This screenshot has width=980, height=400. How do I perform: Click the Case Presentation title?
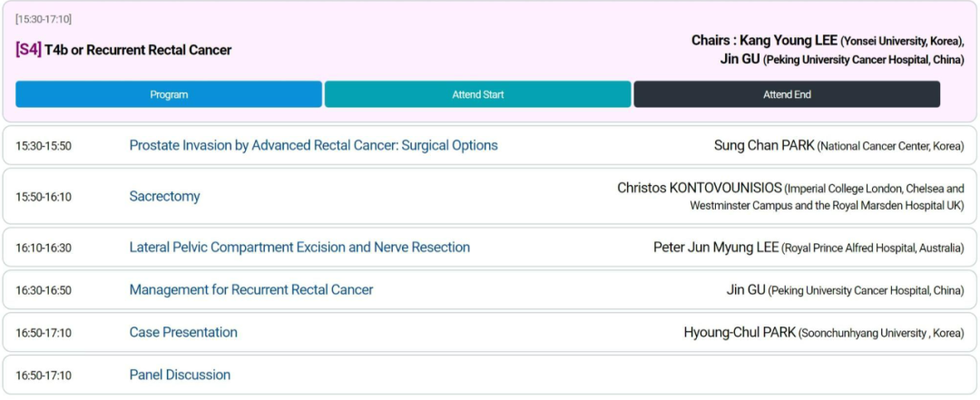[183, 332]
